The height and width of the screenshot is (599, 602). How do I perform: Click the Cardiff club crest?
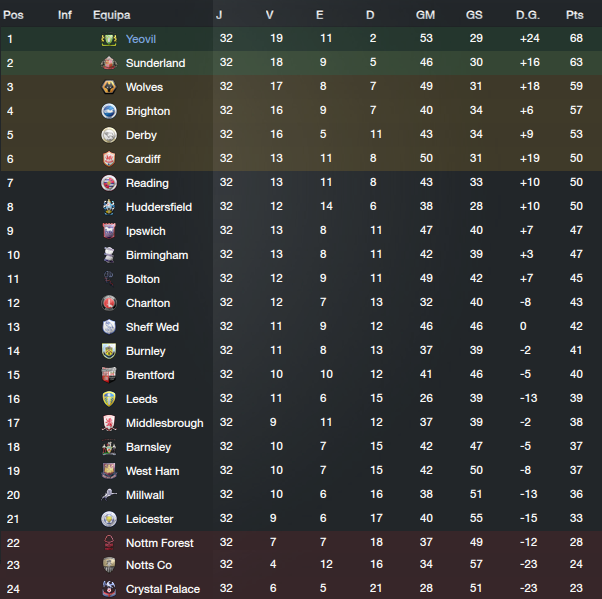(109, 159)
